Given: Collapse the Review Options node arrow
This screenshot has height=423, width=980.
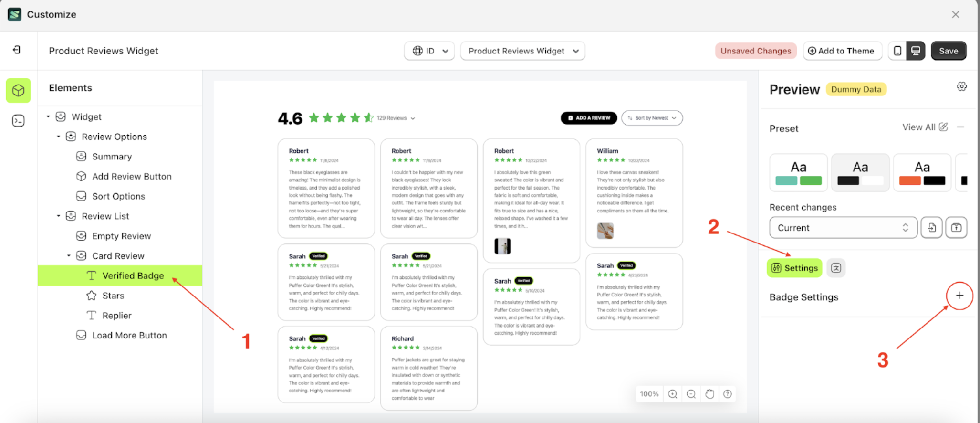Looking at the screenshot, I should tap(59, 137).
